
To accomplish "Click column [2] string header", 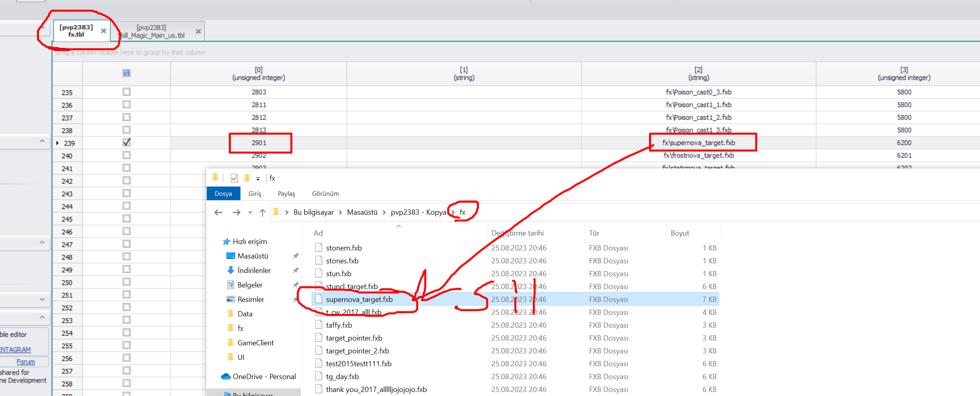I will click(699, 74).
